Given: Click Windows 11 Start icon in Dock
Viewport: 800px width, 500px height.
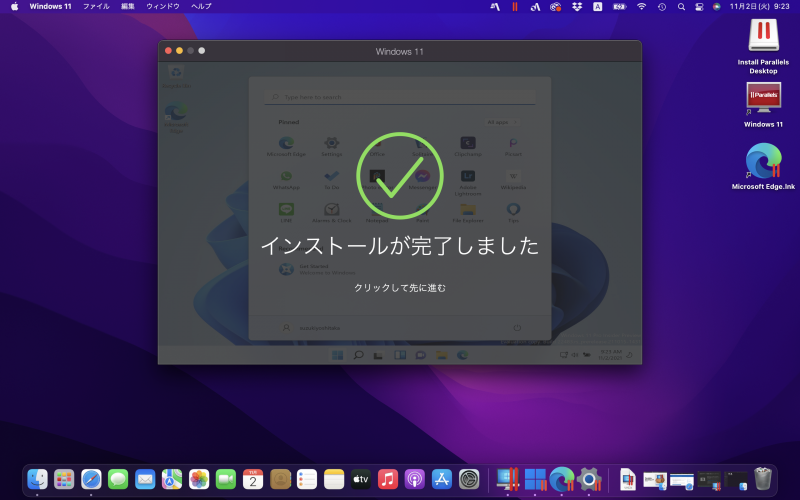Looking at the screenshot, I should click(x=535, y=479).
